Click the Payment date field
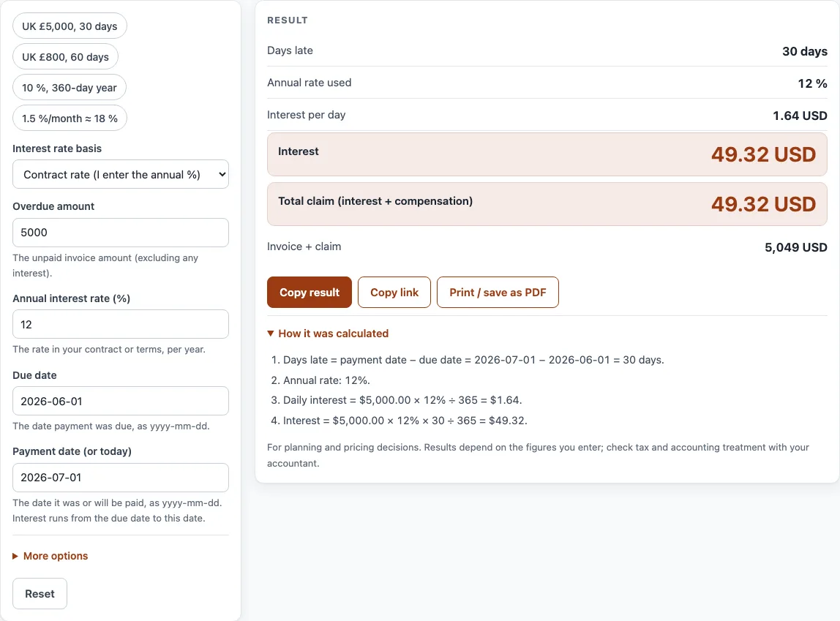This screenshot has height=621, width=840. (x=121, y=478)
